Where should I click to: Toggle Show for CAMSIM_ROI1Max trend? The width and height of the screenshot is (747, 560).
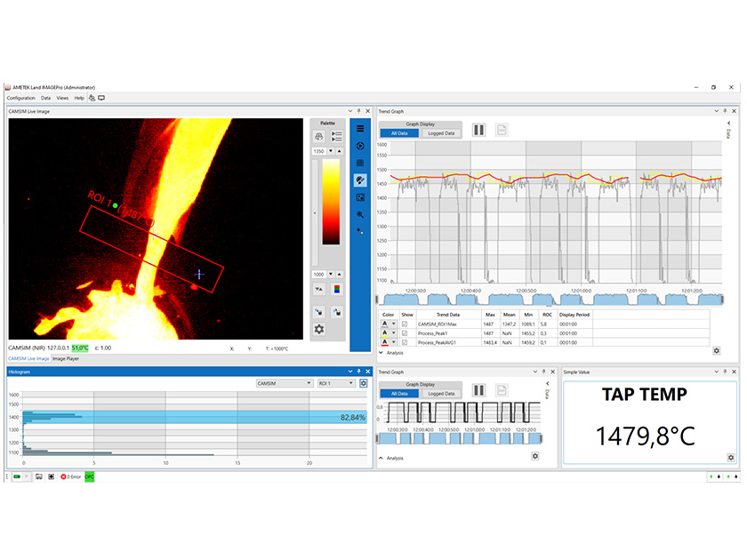[x=404, y=324]
